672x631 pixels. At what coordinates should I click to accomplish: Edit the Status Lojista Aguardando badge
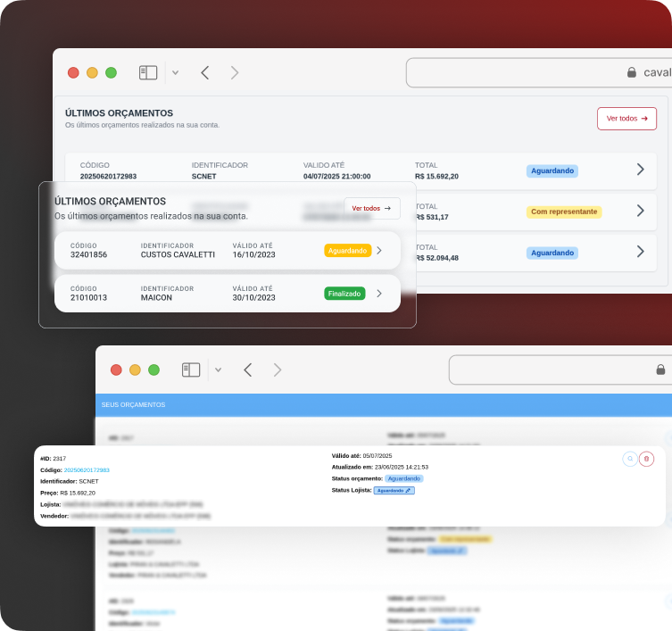(x=394, y=490)
